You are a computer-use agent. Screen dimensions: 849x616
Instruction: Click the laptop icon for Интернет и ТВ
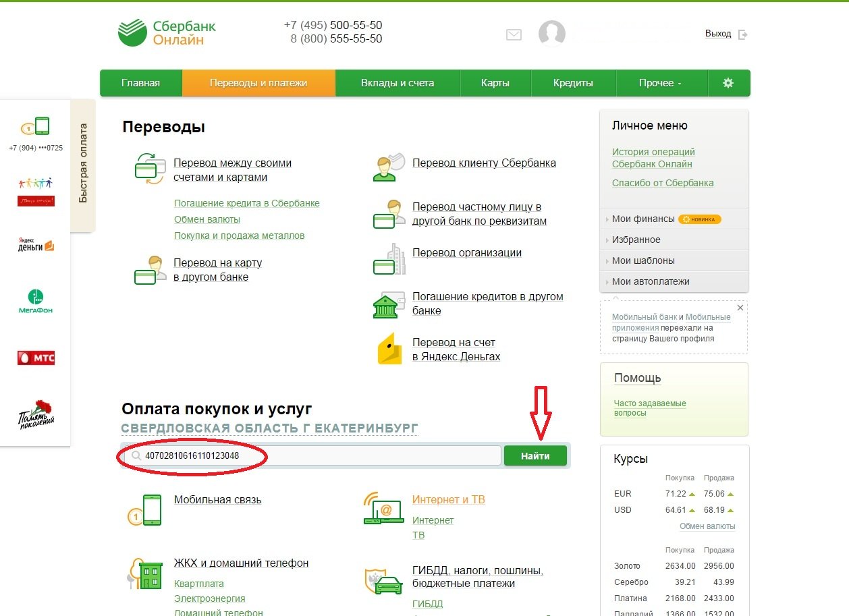pyautogui.click(x=383, y=509)
